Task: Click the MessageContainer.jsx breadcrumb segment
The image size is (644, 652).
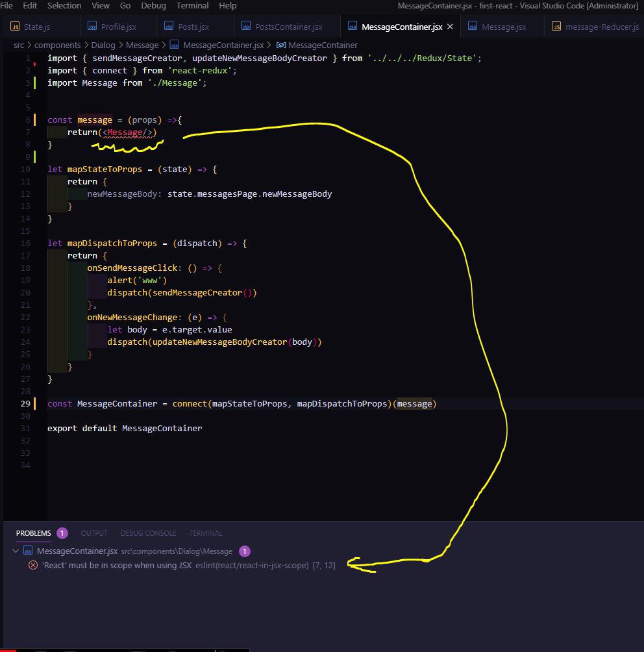Action: pyautogui.click(x=223, y=45)
